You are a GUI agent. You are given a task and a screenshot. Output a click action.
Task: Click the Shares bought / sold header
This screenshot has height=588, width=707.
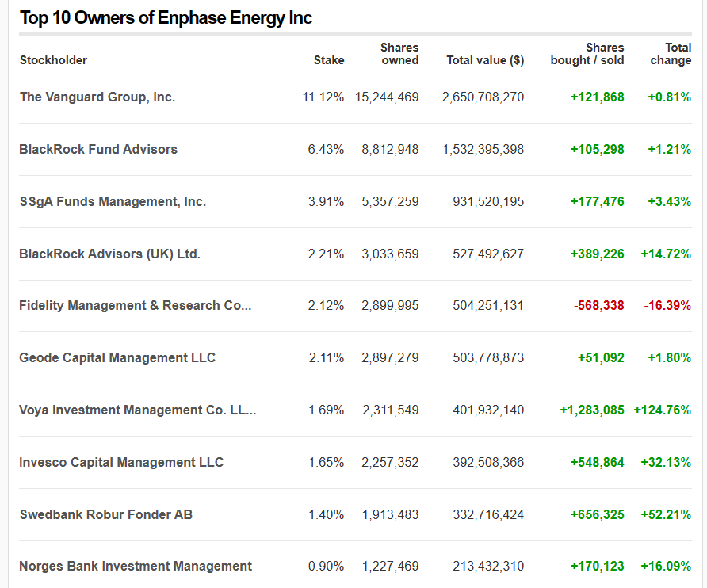(x=587, y=54)
